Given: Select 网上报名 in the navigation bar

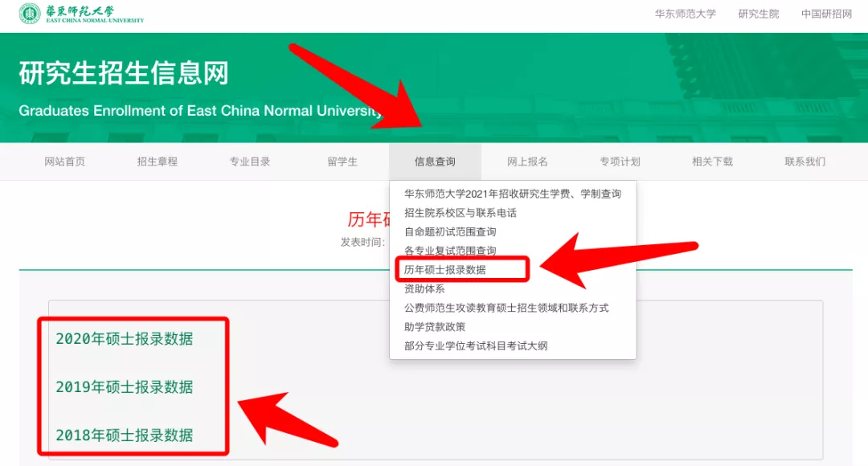Looking at the screenshot, I should (x=528, y=161).
